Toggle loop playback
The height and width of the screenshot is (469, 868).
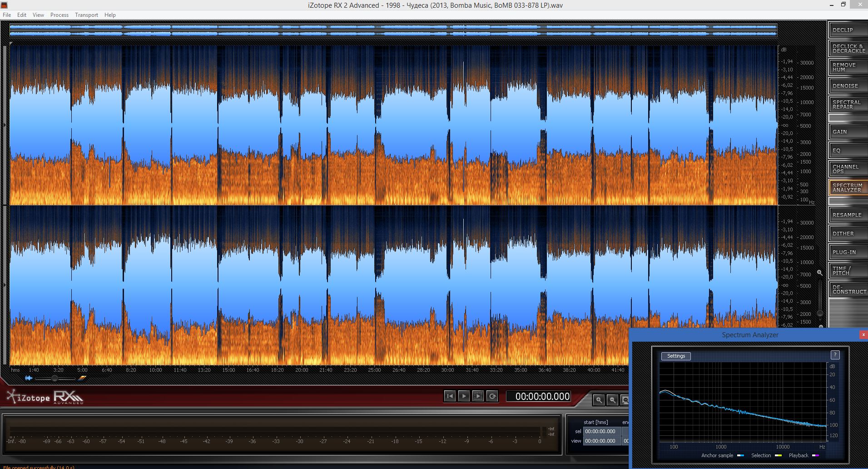point(492,396)
